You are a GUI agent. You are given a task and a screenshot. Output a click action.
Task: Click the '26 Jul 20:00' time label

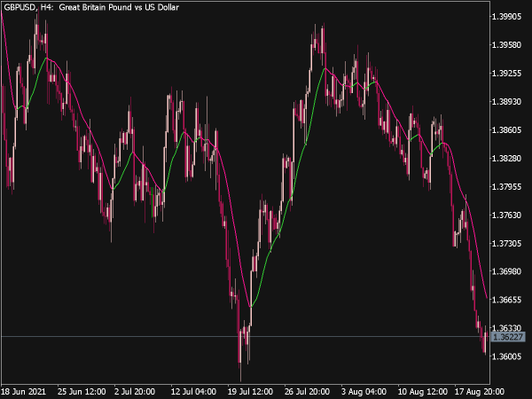point(307,392)
